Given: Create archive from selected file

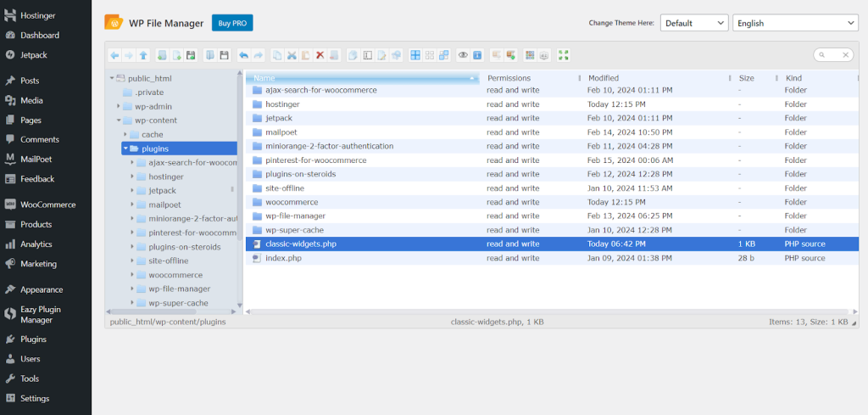Looking at the screenshot, I should [510, 55].
